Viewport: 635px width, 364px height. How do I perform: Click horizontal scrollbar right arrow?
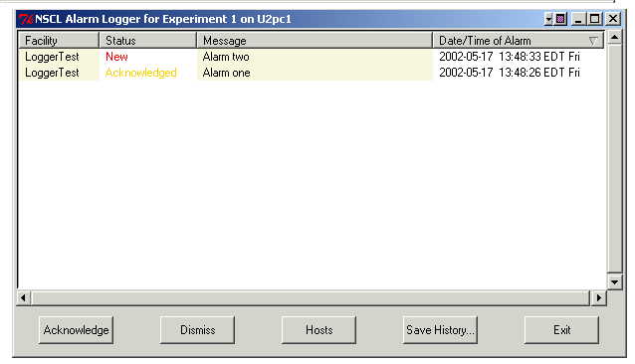[x=598, y=298]
